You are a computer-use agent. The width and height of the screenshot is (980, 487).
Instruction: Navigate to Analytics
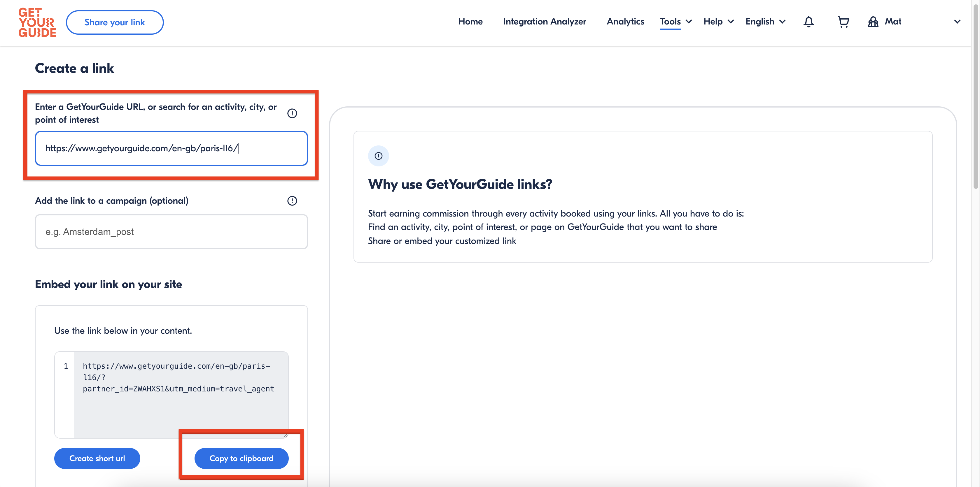pyautogui.click(x=625, y=22)
